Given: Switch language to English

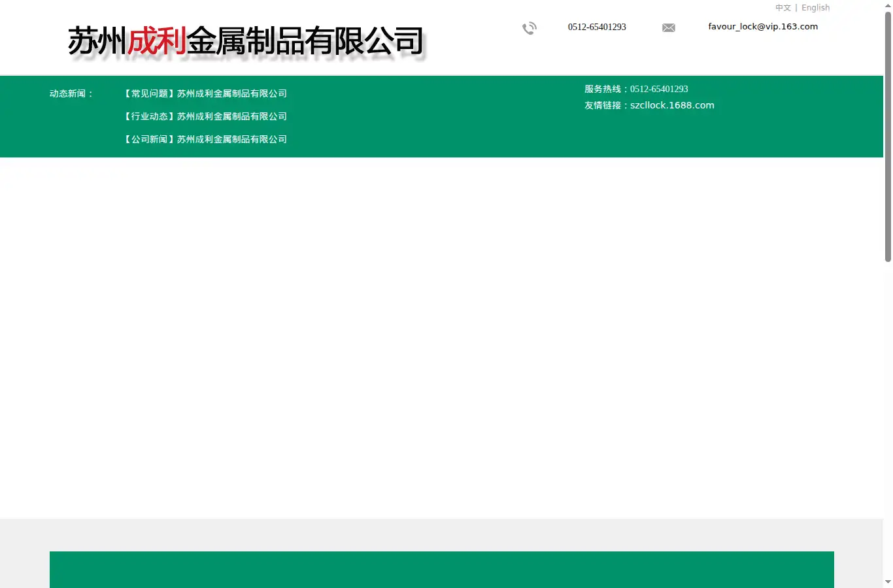Looking at the screenshot, I should point(815,8).
